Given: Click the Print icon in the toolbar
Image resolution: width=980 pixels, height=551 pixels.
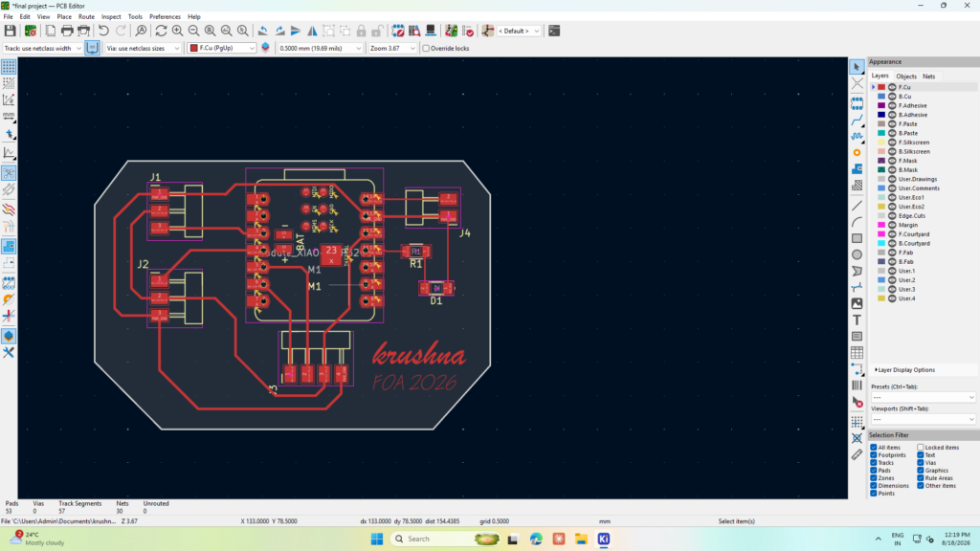Looking at the screenshot, I should [x=67, y=31].
